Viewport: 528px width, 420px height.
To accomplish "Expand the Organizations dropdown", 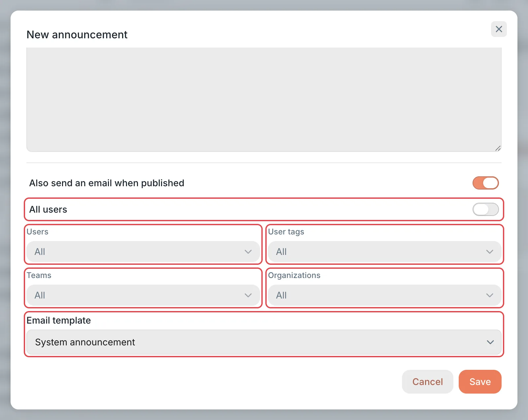I will pos(385,295).
